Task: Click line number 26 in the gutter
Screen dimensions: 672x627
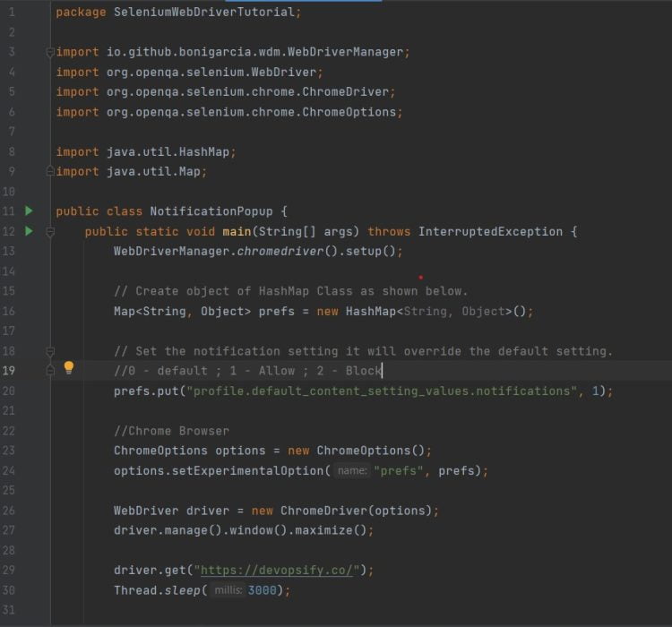Action: (8, 511)
